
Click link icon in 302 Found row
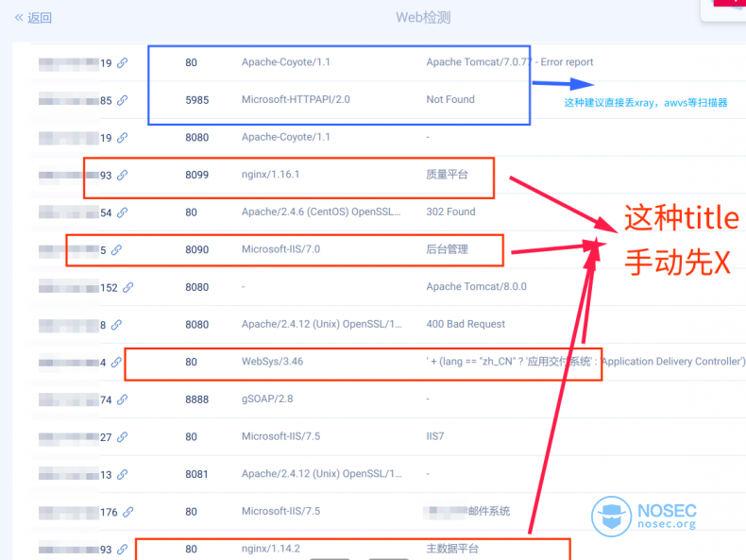pos(122,212)
